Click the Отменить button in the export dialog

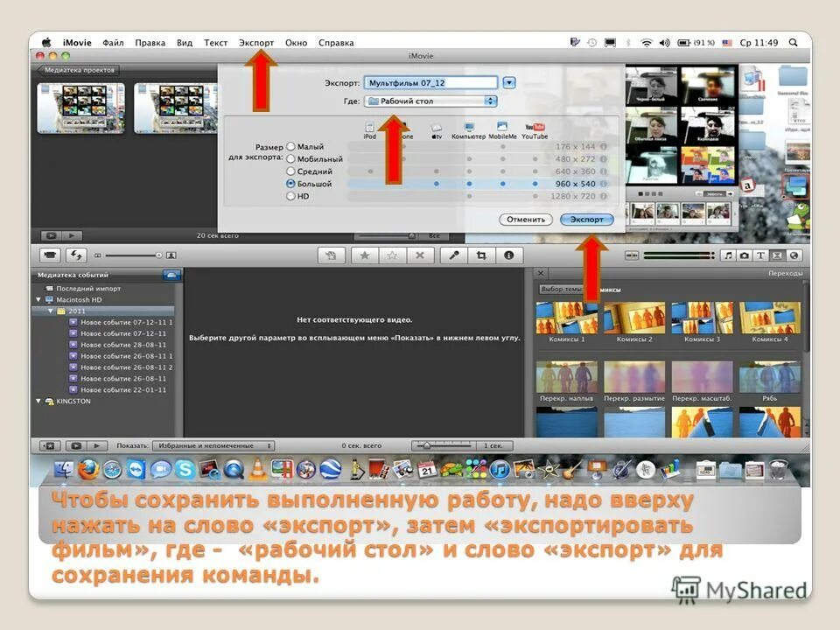(x=525, y=220)
